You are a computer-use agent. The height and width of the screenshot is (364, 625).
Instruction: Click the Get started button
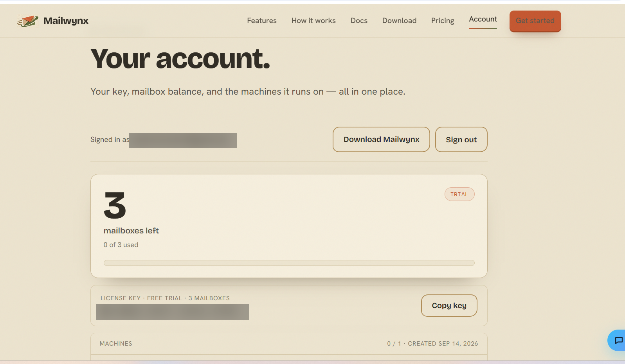pos(535,21)
